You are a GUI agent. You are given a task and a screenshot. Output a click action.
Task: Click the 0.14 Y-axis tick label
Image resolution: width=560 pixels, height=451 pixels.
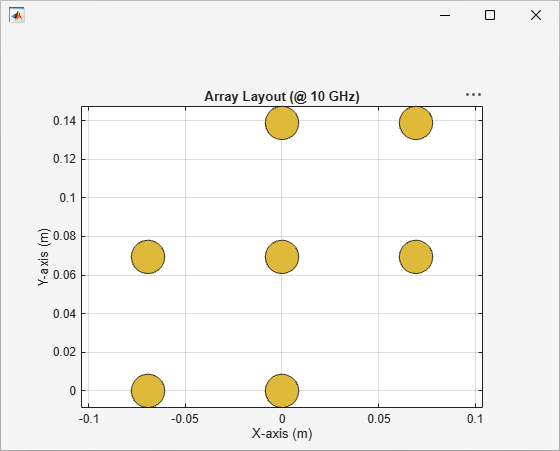(x=64, y=121)
